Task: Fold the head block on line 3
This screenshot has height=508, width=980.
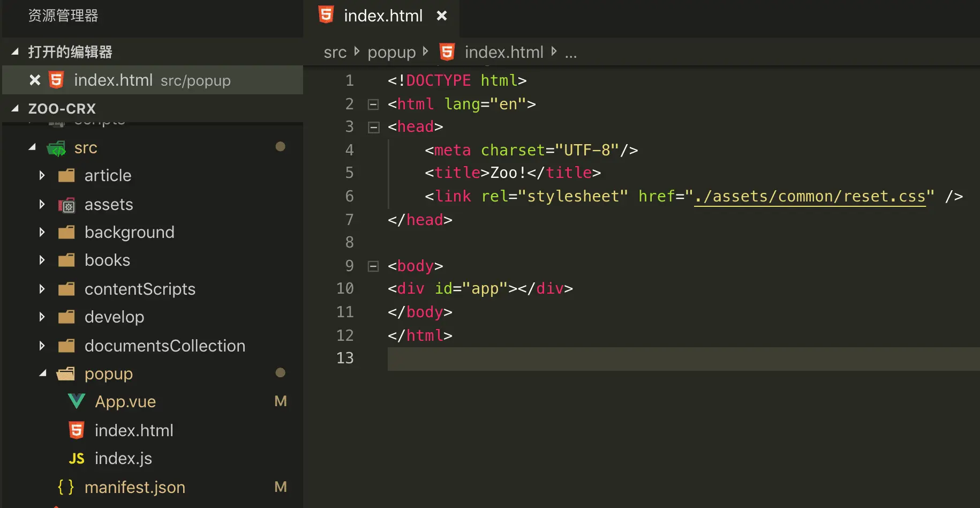Action: click(373, 128)
